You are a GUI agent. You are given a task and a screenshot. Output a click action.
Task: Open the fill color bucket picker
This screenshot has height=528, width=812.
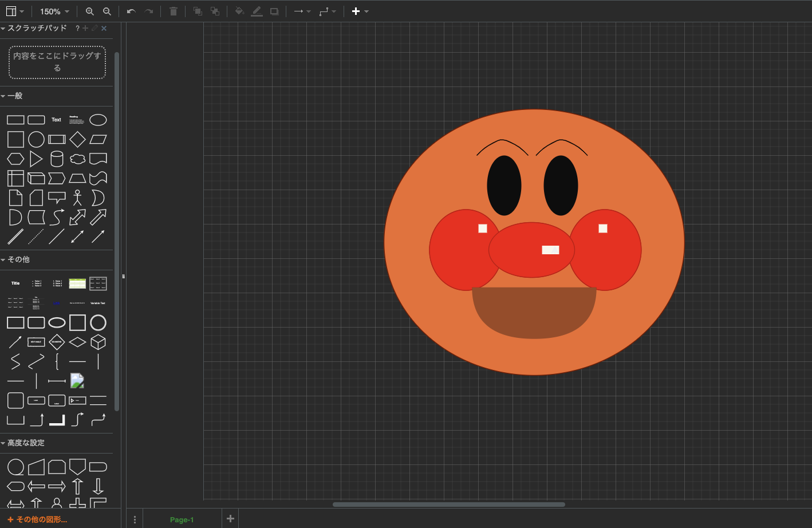239,11
